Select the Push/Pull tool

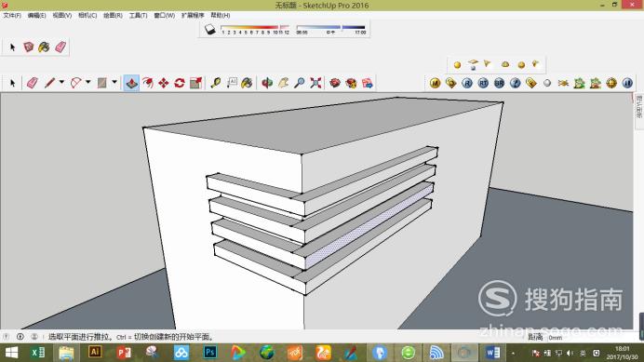coord(131,83)
